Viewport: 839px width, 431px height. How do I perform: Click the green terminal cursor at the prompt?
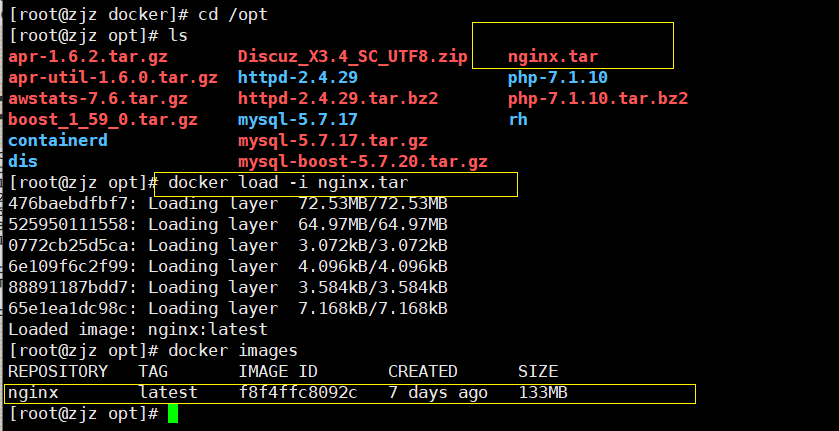tap(172, 414)
